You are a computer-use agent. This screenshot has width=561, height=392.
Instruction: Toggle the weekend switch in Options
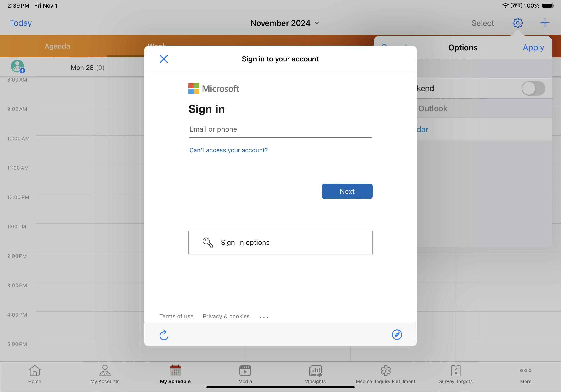533,88
